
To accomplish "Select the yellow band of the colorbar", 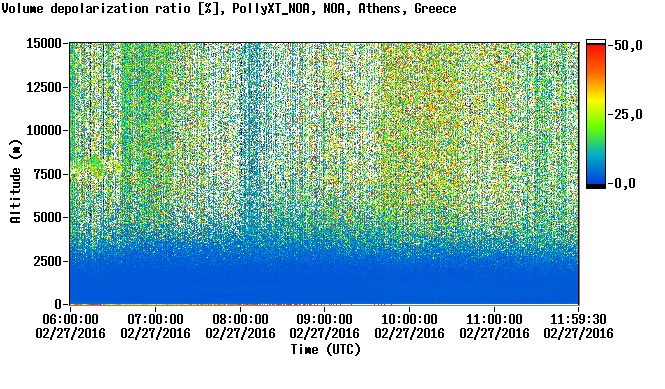I will click(x=596, y=98).
